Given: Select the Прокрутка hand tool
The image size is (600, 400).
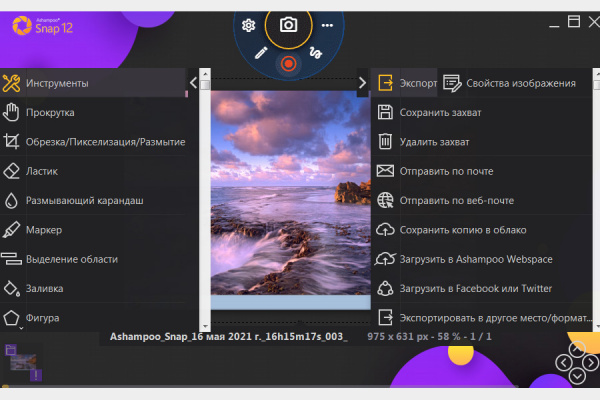Looking at the screenshot, I should pos(93,113).
